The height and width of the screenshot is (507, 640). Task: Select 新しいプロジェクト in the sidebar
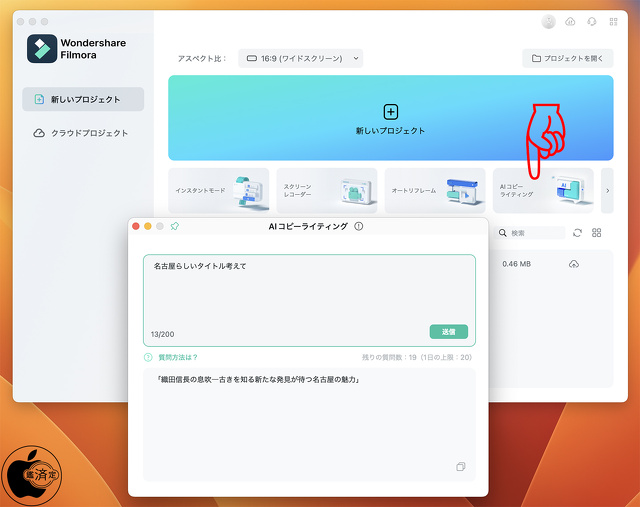coord(83,99)
